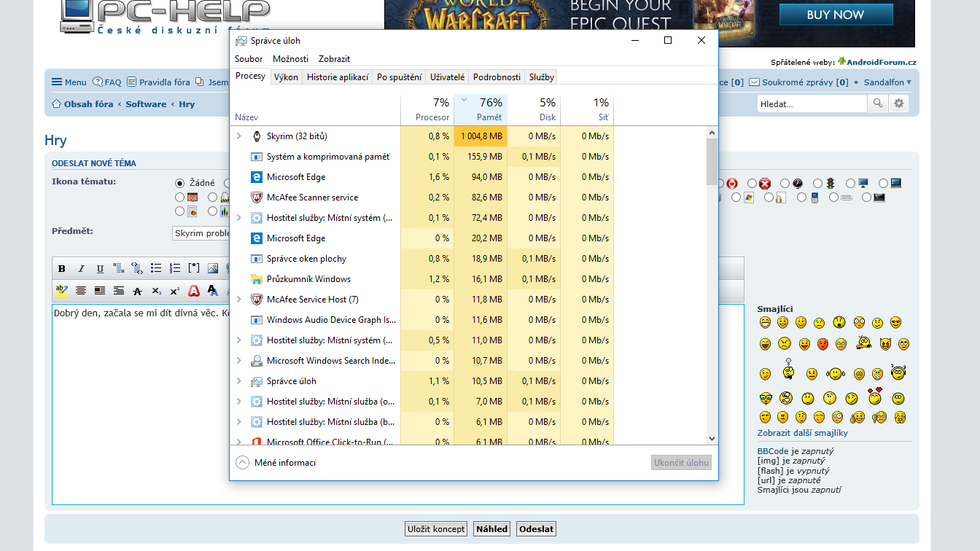
Task: Expand the 72,4 MB Hostitel služby process
Action: point(238,217)
